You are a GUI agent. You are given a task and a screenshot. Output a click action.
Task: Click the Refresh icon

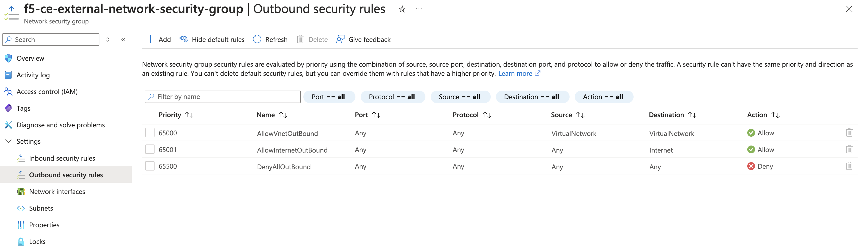coord(257,39)
